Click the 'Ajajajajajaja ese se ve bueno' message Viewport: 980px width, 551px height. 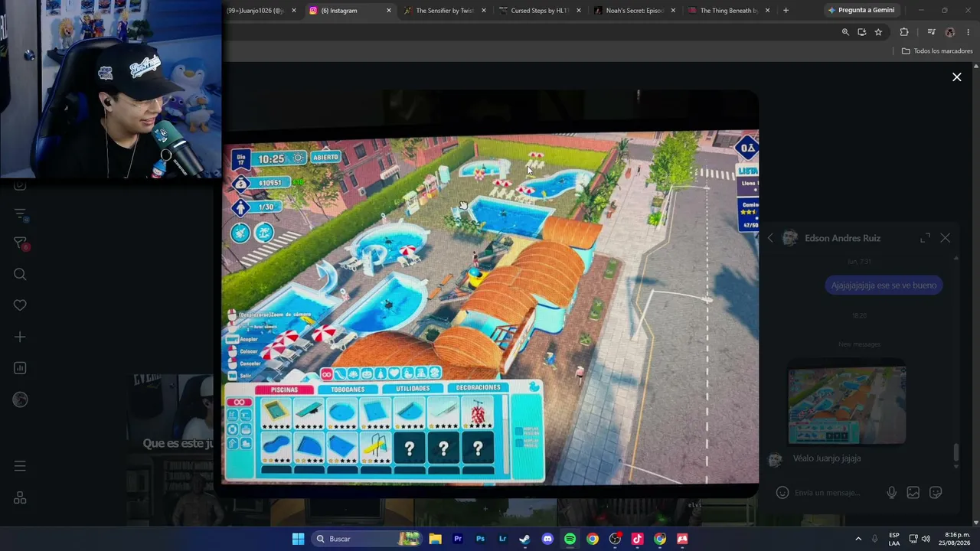click(x=884, y=285)
